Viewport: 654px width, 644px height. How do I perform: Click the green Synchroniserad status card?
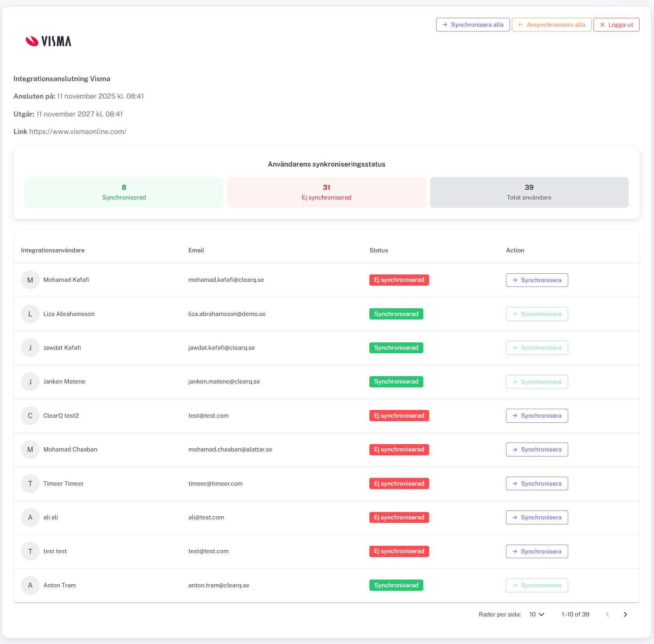coord(124,192)
